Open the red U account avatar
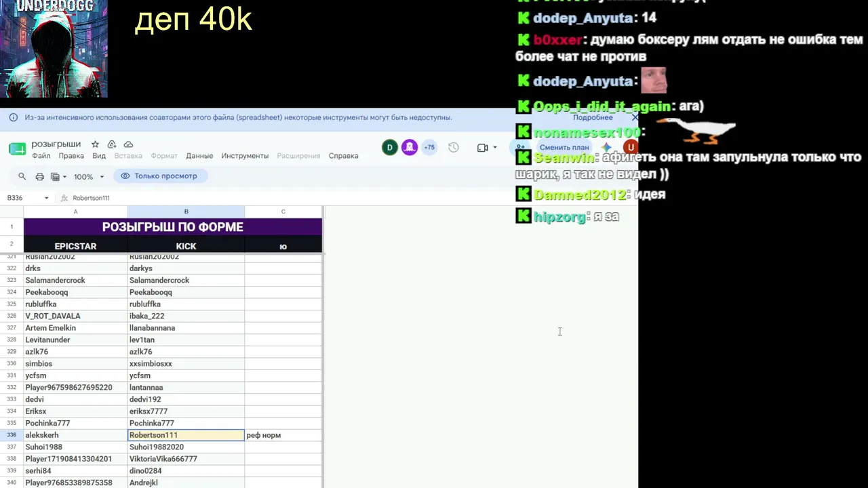This screenshot has height=488, width=868. [631, 147]
